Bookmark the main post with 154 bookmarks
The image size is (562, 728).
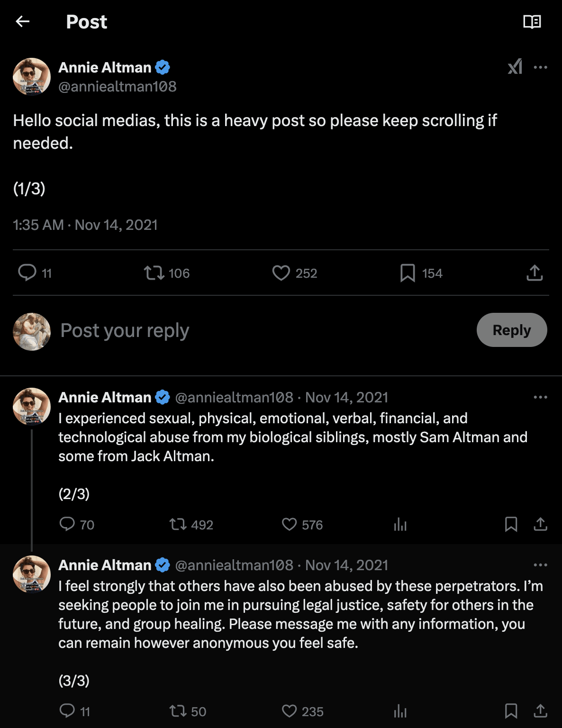tap(408, 273)
